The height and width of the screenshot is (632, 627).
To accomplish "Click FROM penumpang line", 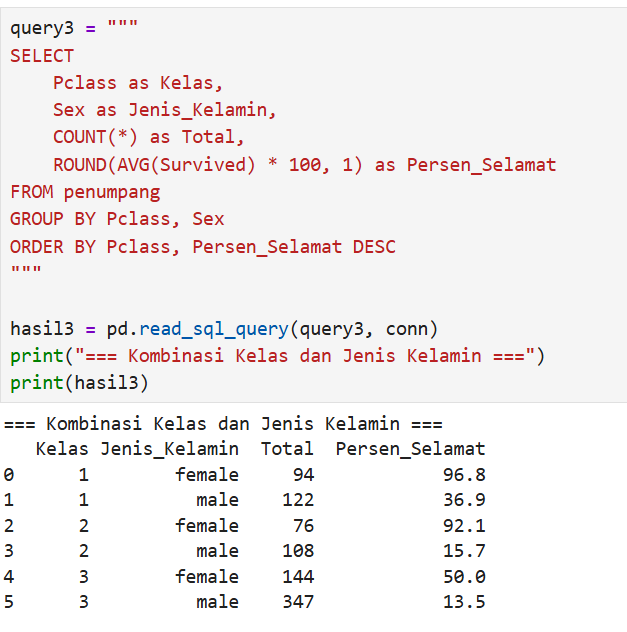I will [x=85, y=192].
